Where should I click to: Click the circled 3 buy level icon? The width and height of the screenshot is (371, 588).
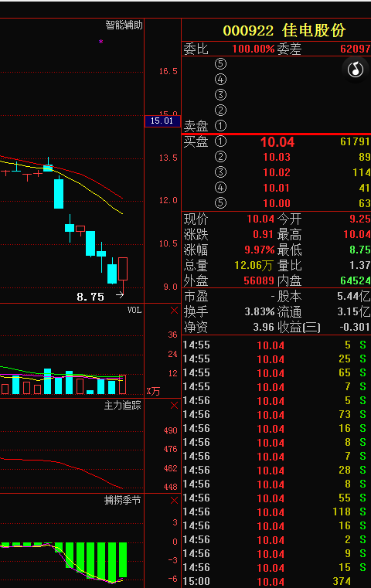click(220, 172)
